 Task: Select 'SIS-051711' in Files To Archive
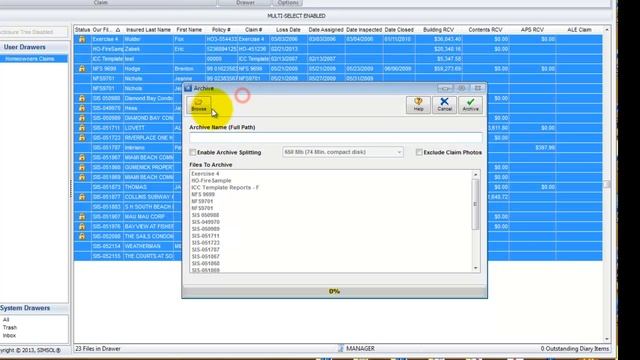pyautogui.click(x=205, y=236)
